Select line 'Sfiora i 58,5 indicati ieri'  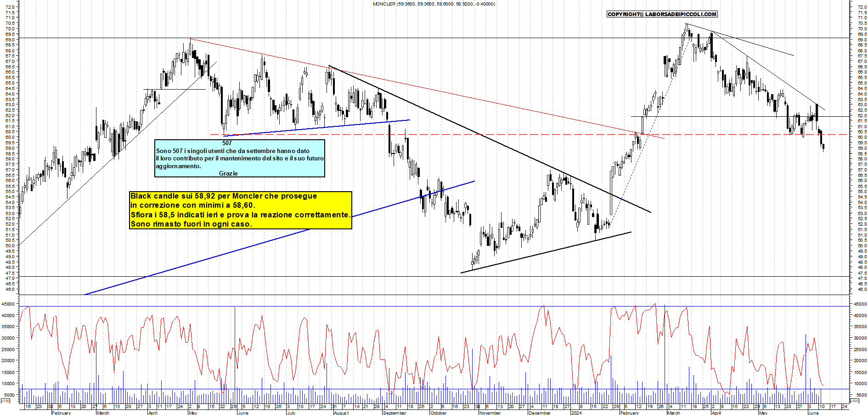click(240, 215)
